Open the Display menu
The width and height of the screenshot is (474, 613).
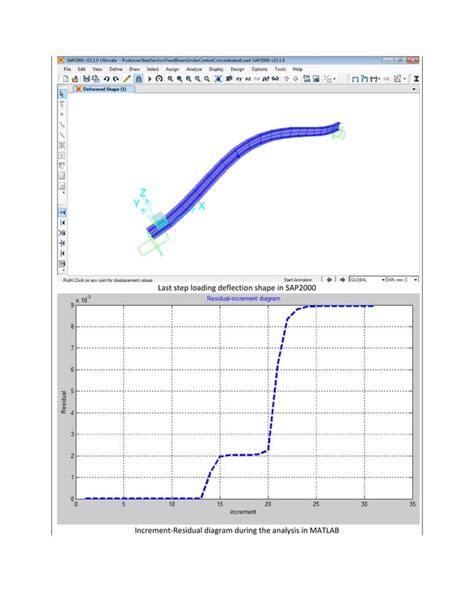point(216,69)
